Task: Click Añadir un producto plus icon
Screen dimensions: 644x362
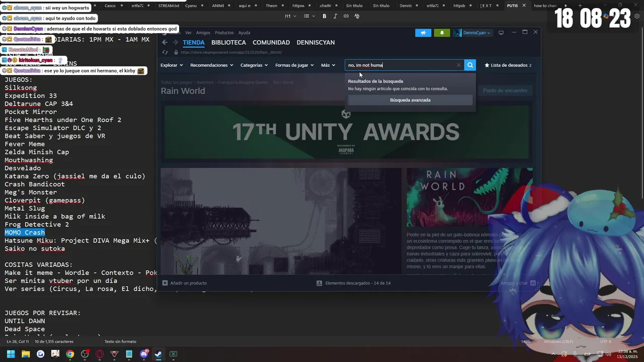Action: tap(165, 283)
